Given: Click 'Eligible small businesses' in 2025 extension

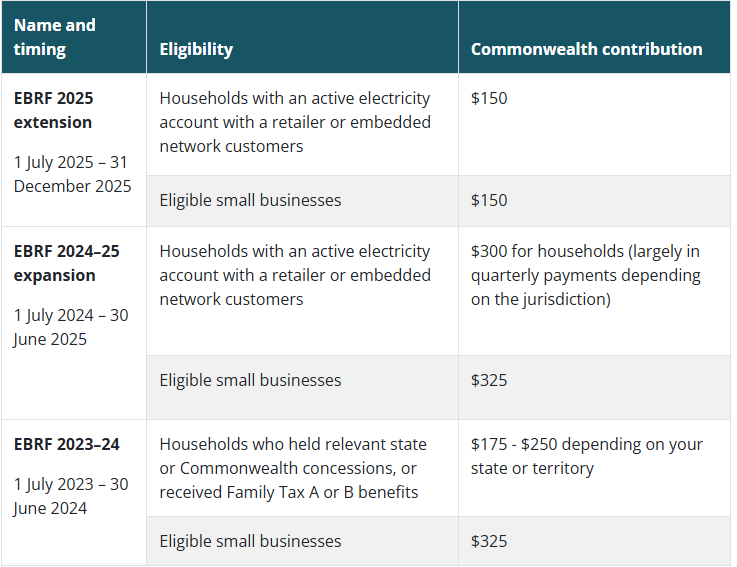Looking at the screenshot, I should tap(250, 200).
